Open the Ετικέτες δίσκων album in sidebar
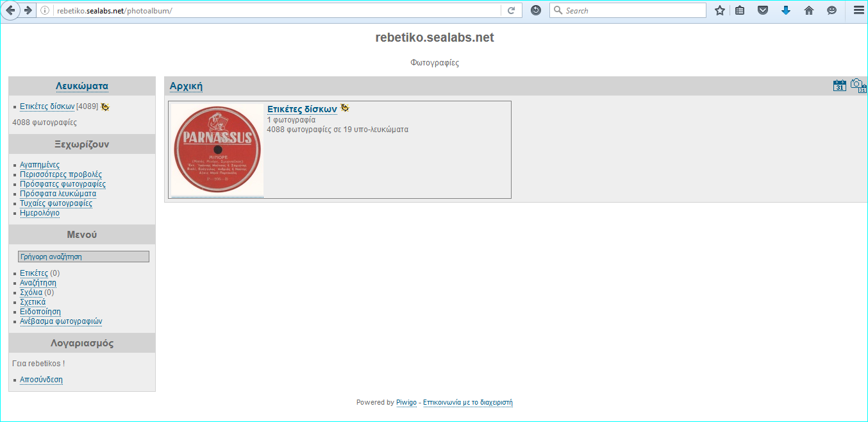Viewport: 868px width, 422px height. click(47, 106)
